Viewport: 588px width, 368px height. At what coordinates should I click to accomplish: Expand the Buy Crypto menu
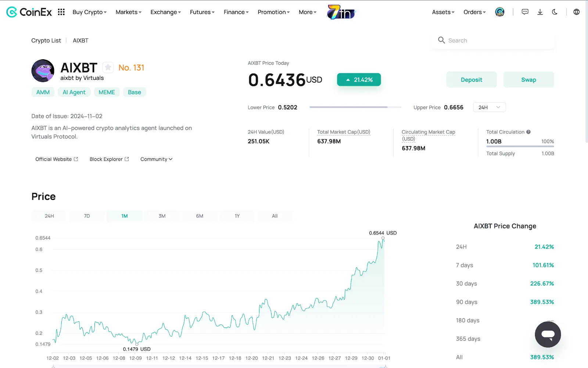pos(90,12)
